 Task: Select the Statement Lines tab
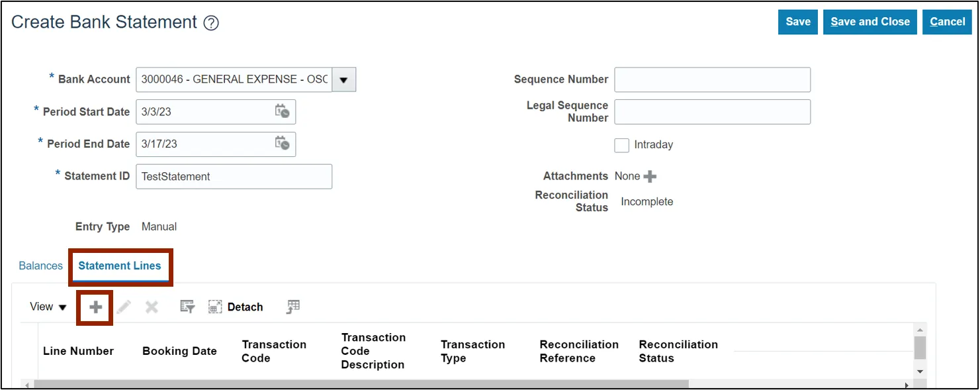tap(120, 266)
